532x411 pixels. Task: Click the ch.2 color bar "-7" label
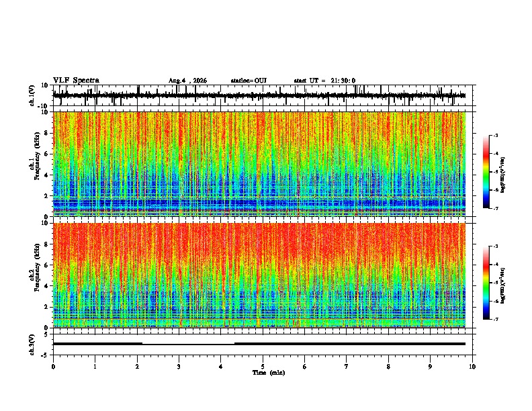(495, 319)
